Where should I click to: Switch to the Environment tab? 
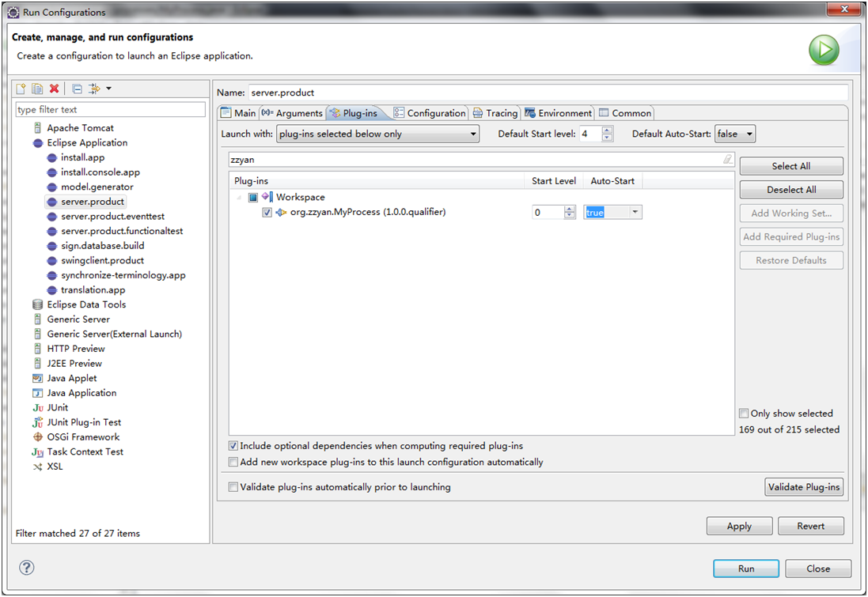tap(558, 113)
